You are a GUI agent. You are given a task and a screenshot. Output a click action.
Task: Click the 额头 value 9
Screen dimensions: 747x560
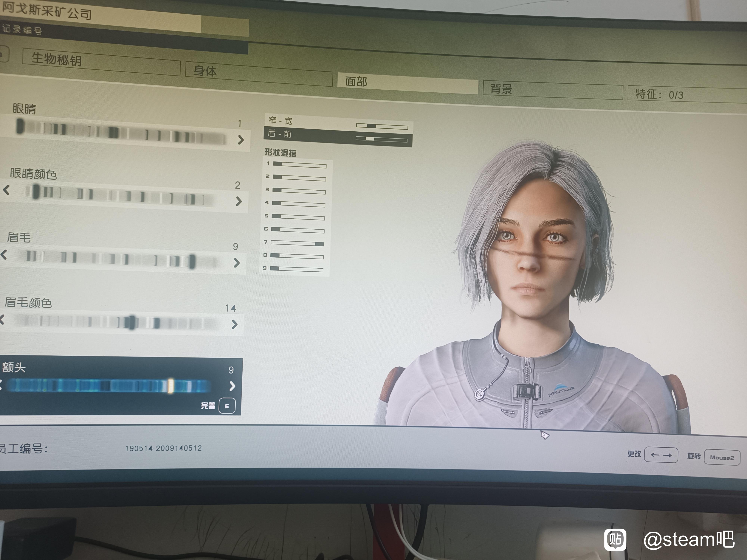[x=231, y=370]
